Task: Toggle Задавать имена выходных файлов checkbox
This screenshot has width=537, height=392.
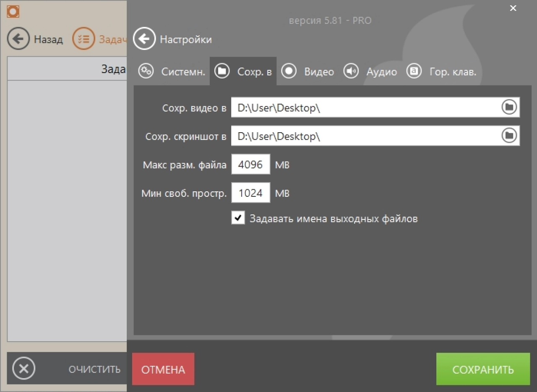Action: 238,218
